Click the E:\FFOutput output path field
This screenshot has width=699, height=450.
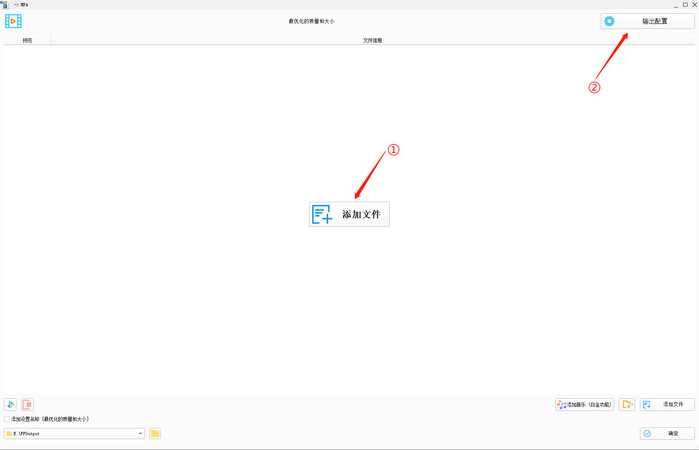pyautogui.click(x=70, y=433)
